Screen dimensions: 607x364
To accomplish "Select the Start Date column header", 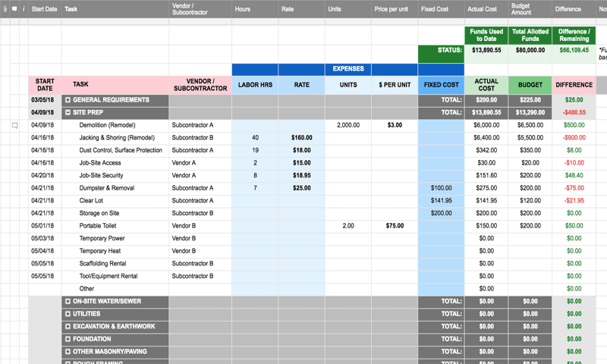I will pyautogui.click(x=44, y=9).
